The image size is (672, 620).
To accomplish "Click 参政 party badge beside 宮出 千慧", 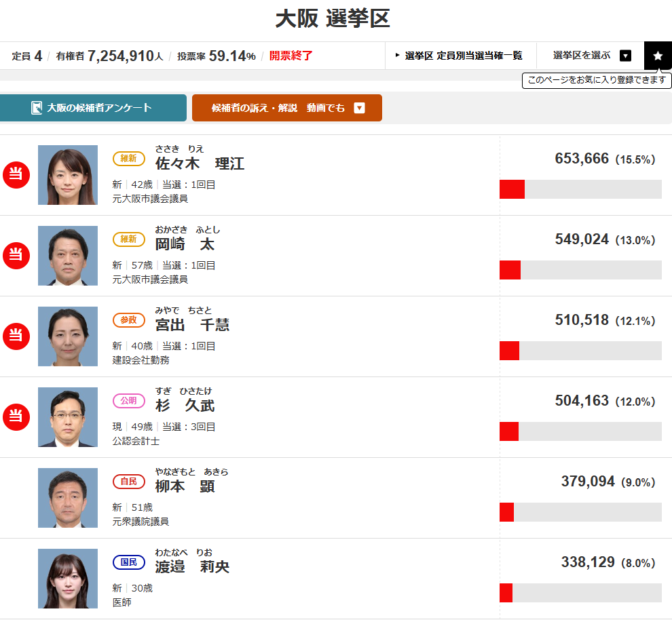I will (x=128, y=320).
